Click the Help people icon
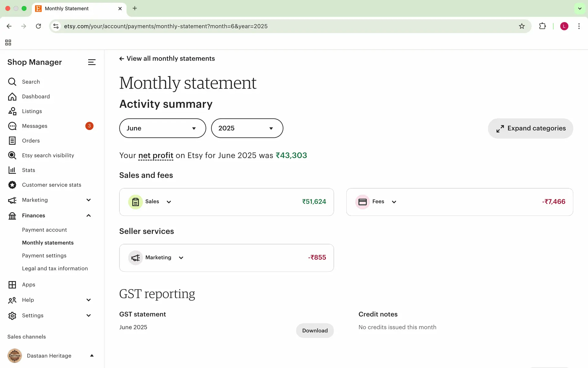Image resolution: width=588 pixels, height=368 pixels. point(12,300)
